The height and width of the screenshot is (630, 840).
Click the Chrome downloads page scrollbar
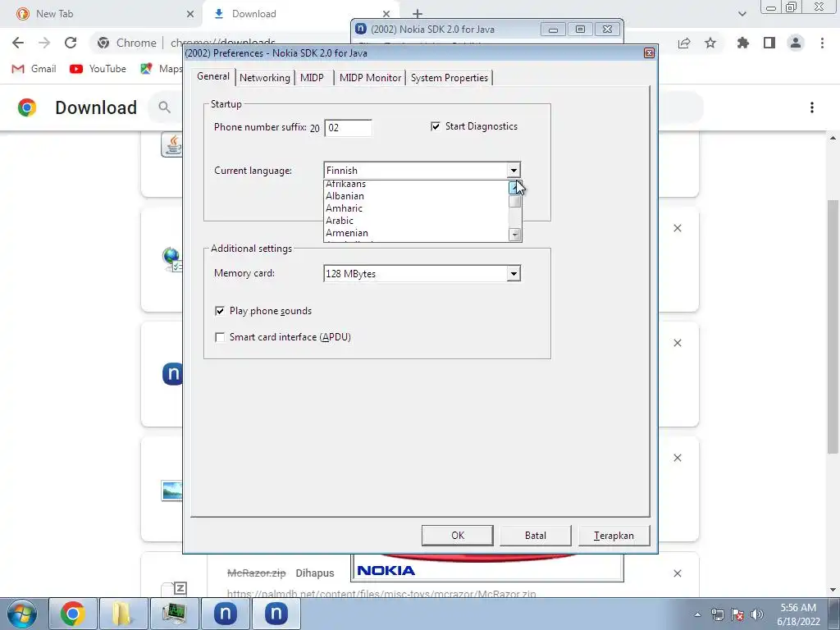click(x=833, y=326)
